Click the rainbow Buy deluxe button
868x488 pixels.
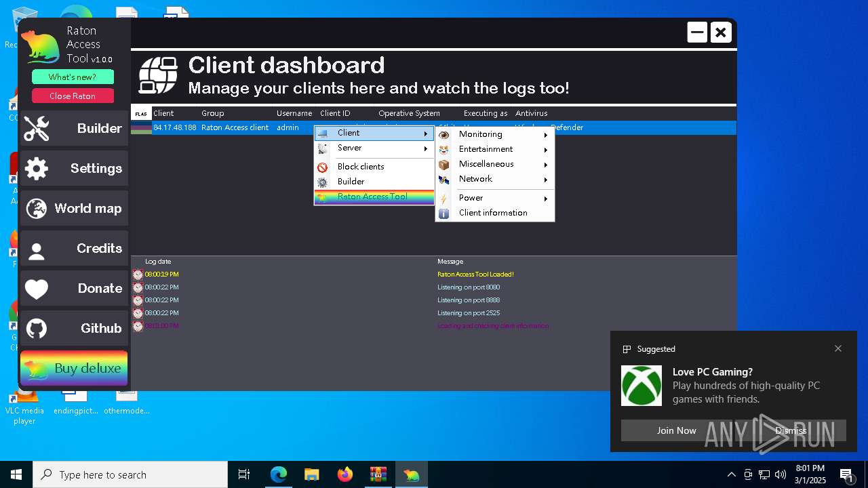[x=74, y=368]
